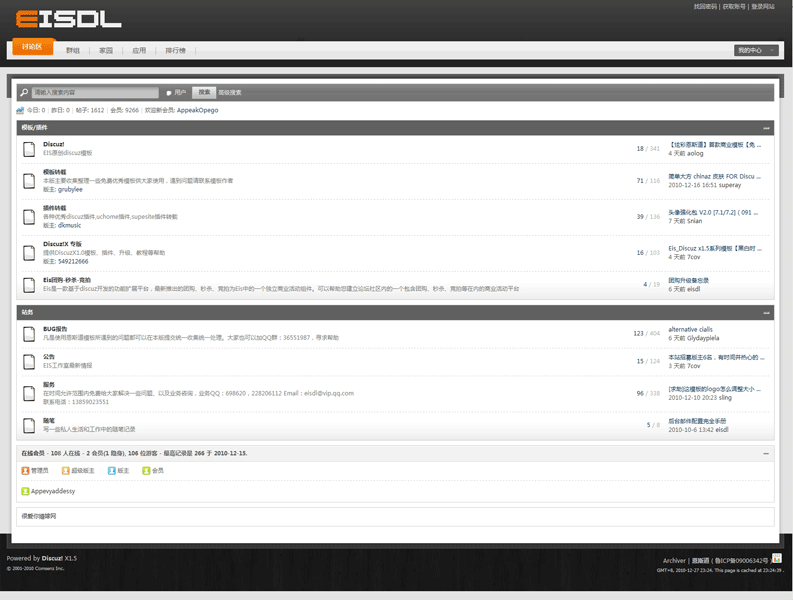Click the EISOL site logo
The height and width of the screenshot is (600, 793).
click(x=68, y=19)
